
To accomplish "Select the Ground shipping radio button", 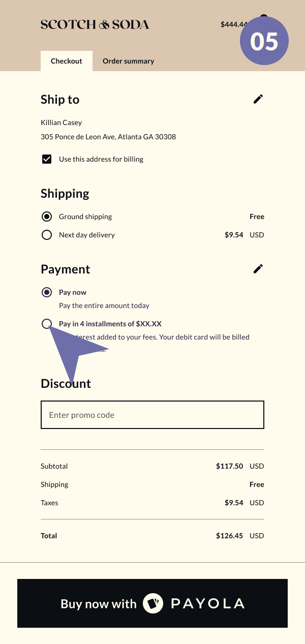I will (x=47, y=217).
